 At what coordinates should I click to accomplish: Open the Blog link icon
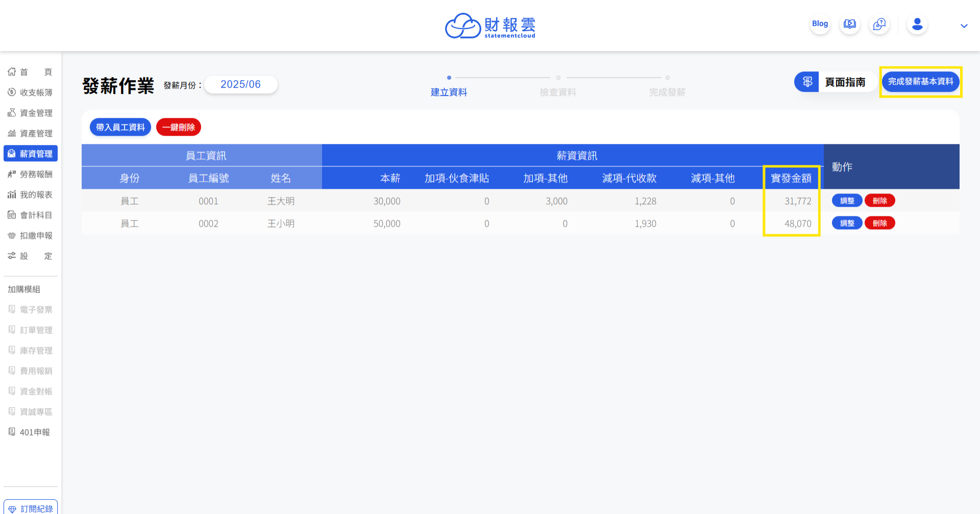(820, 24)
